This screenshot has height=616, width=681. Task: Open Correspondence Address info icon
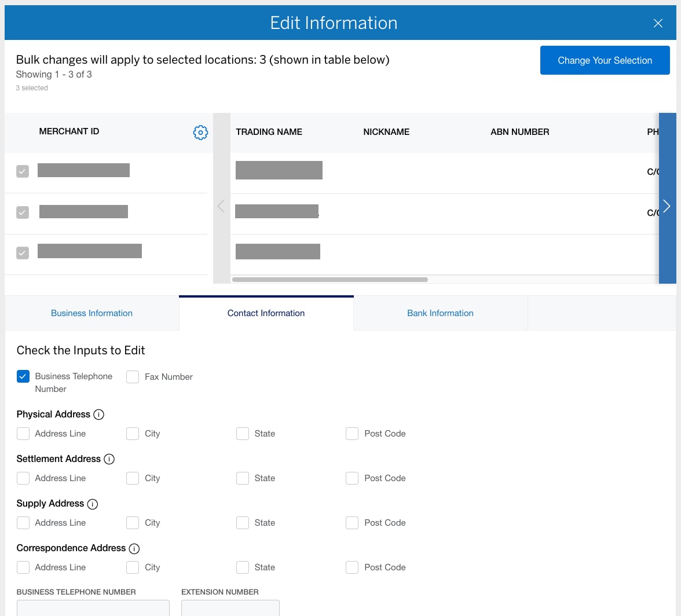pyautogui.click(x=134, y=548)
